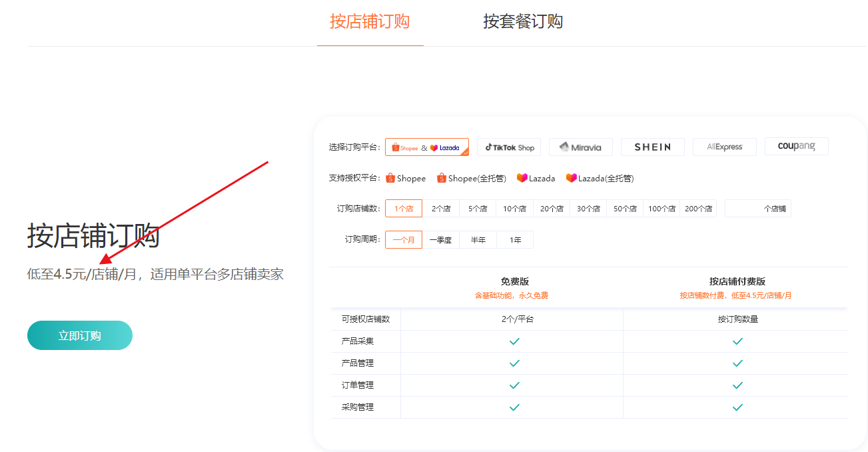Screen dimensions: 868x452
Task: Switch to the 按店铺订购 tab
Action: [x=370, y=21]
